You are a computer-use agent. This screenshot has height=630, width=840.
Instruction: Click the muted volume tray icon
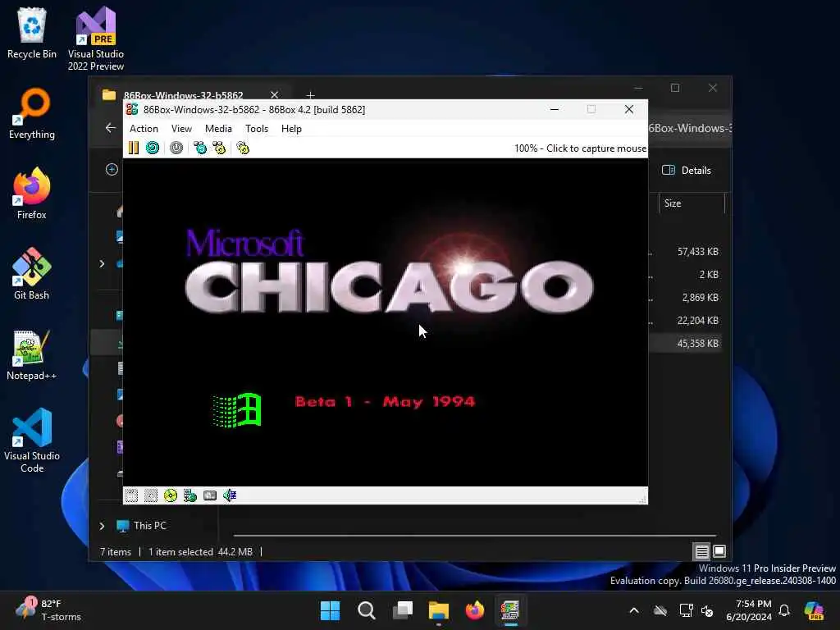point(708,610)
